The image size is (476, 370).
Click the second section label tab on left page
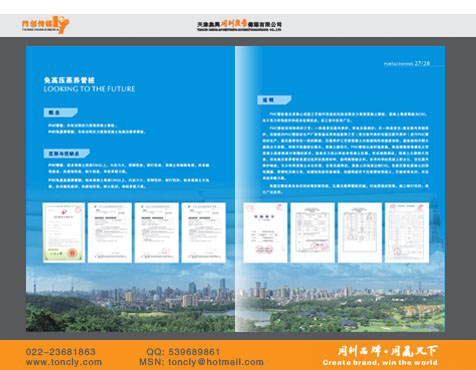coord(66,153)
